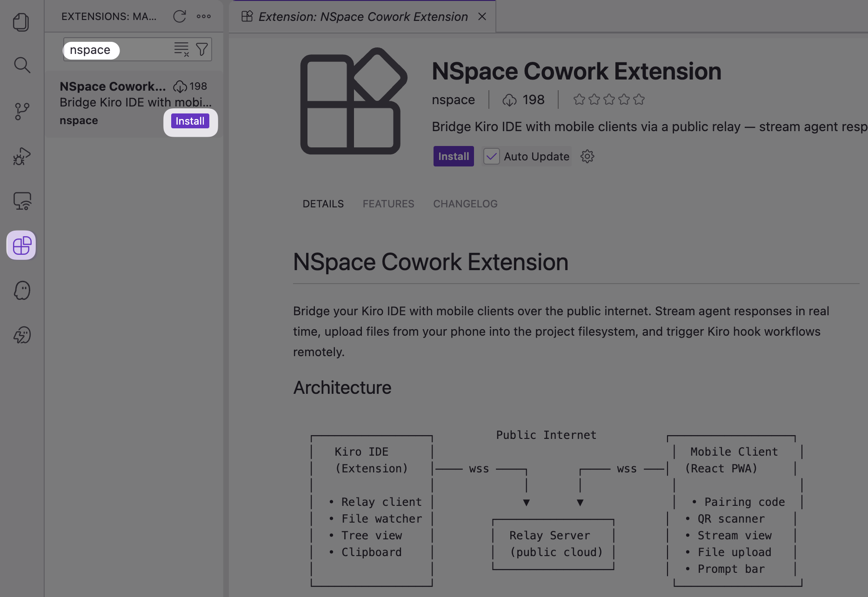Open the star rating reviews

tap(609, 99)
